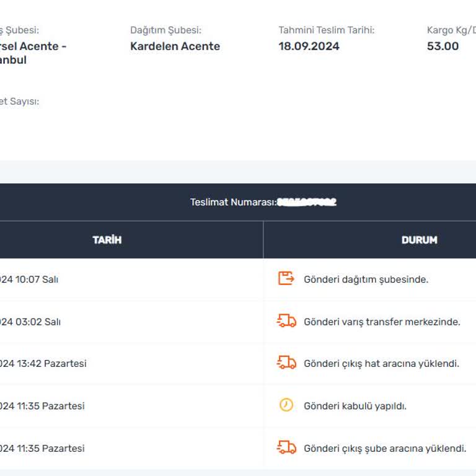Click clock icon beside 'Gönderi kabulü yapıldı'
This screenshot has height=476, width=476.
coord(286,405)
